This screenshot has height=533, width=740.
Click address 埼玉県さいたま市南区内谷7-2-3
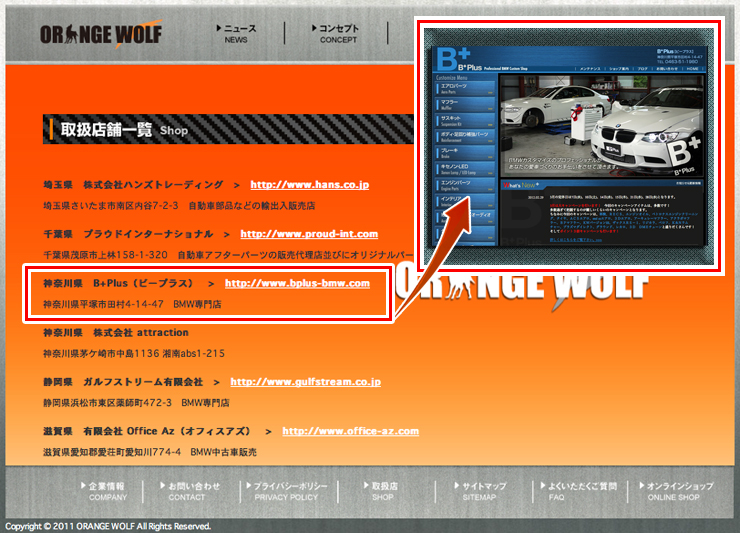click(111, 206)
